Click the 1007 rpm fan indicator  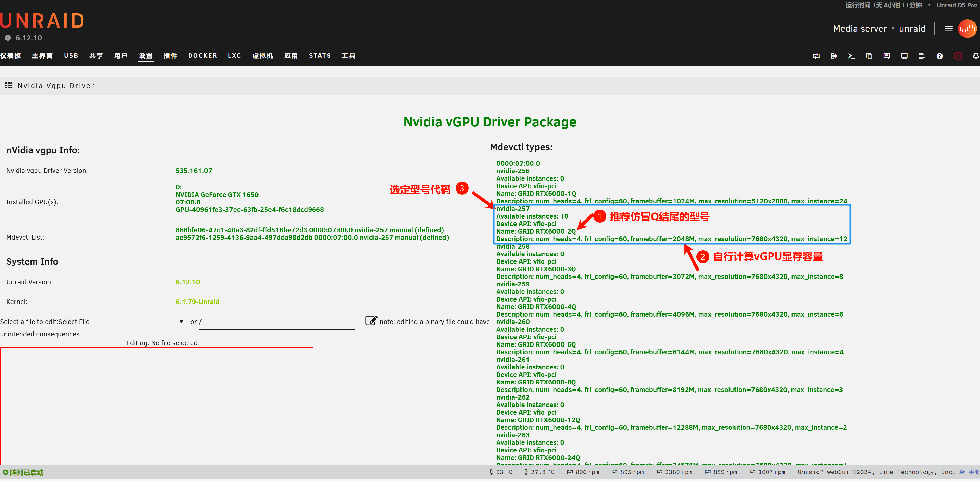tap(767, 472)
